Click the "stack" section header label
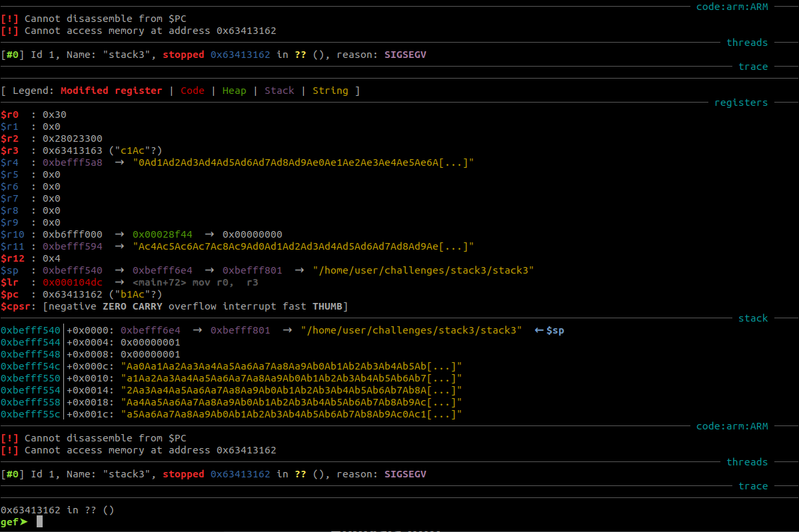 click(753, 318)
